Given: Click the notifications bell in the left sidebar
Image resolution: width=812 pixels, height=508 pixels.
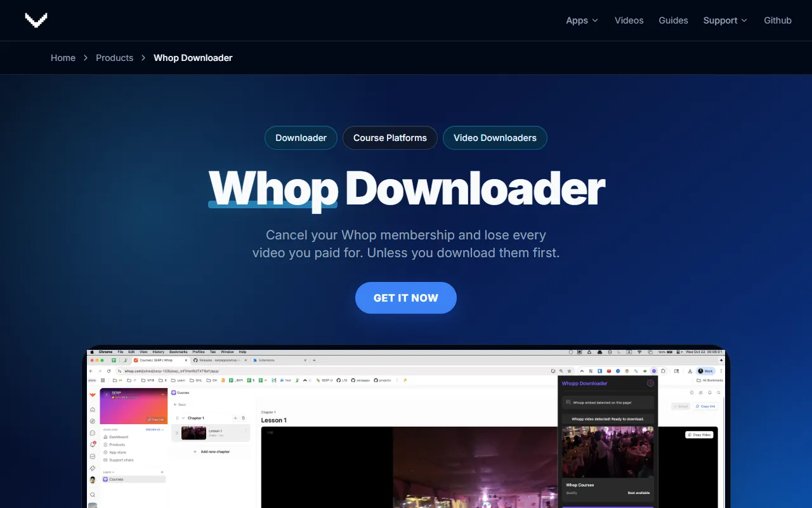Looking at the screenshot, I should pos(93,444).
